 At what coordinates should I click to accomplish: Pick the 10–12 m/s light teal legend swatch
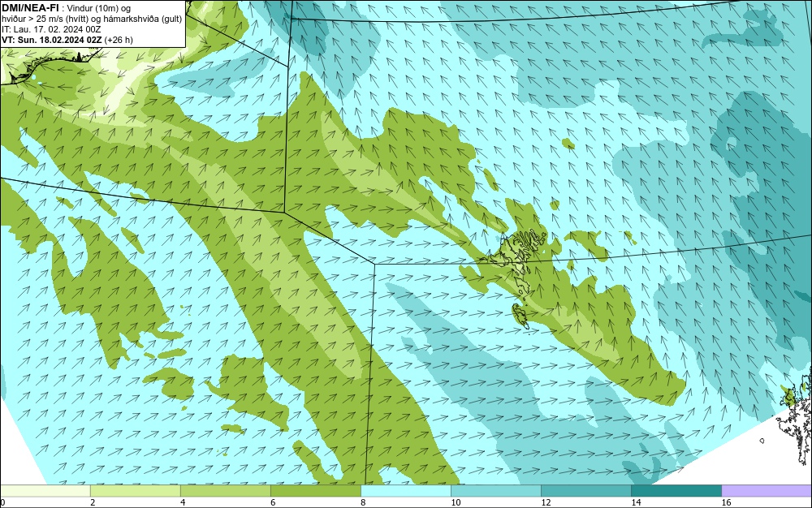(495, 490)
